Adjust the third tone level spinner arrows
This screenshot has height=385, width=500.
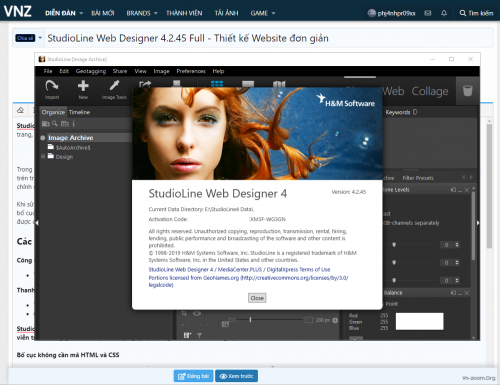pos(457,281)
